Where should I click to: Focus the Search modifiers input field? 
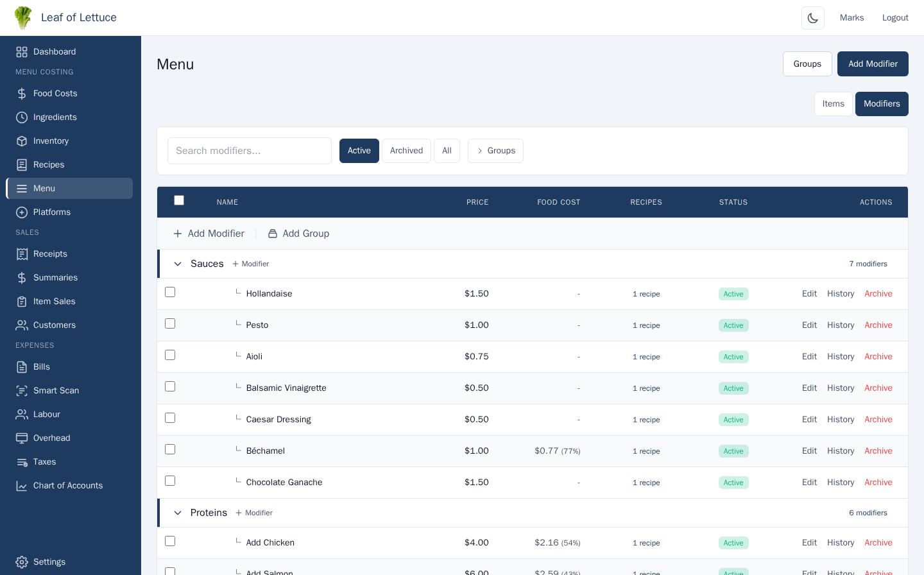click(x=250, y=151)
